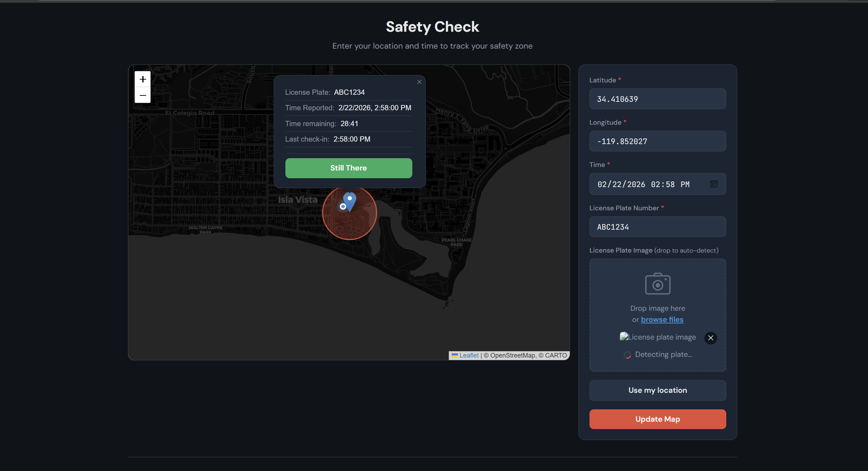Zoom in on the map

point(142,79)
